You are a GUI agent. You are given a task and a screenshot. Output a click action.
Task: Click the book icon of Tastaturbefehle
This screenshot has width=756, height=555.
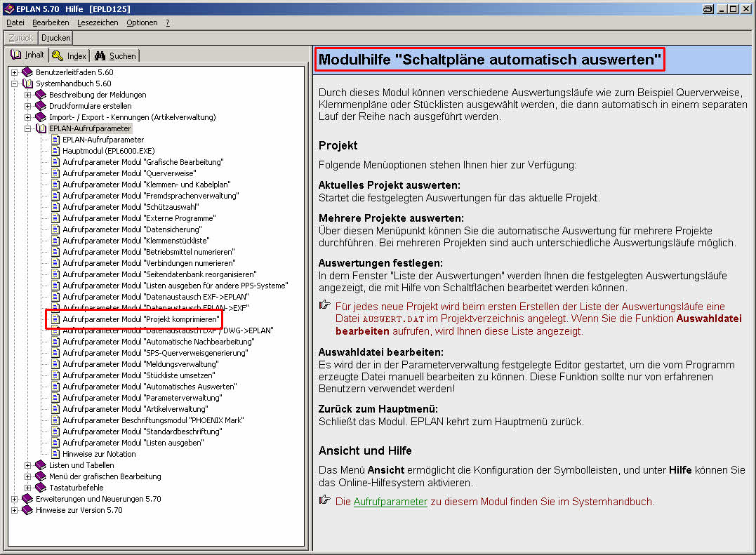tap(41, 488)
